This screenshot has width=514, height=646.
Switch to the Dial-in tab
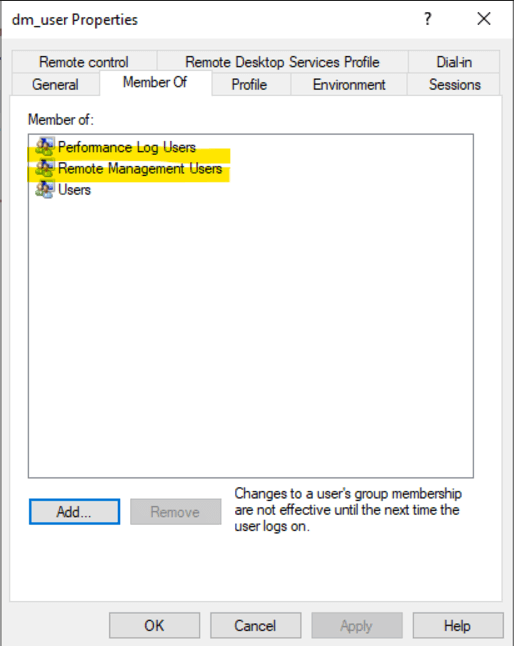(454, 62)
